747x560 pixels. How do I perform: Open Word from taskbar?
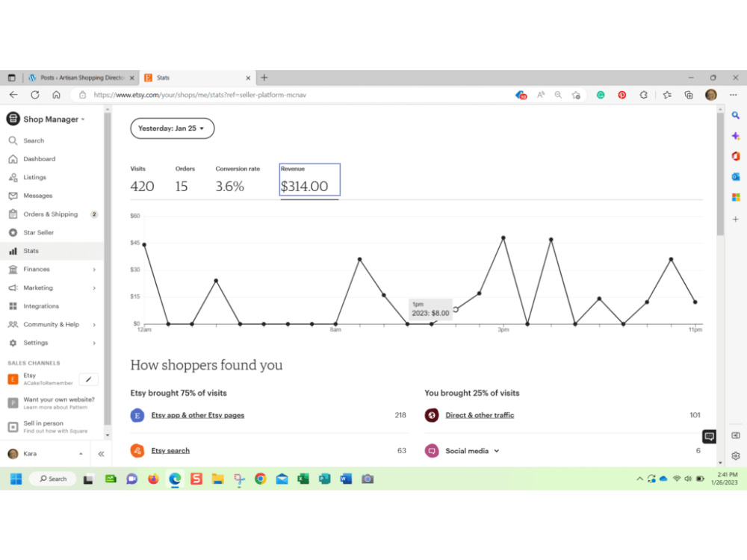tap(346, 479)
